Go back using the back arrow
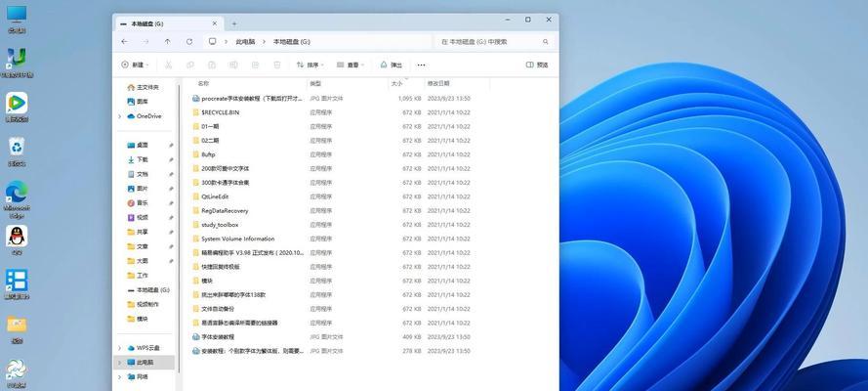The image size is (868, 391). [124, 41]
